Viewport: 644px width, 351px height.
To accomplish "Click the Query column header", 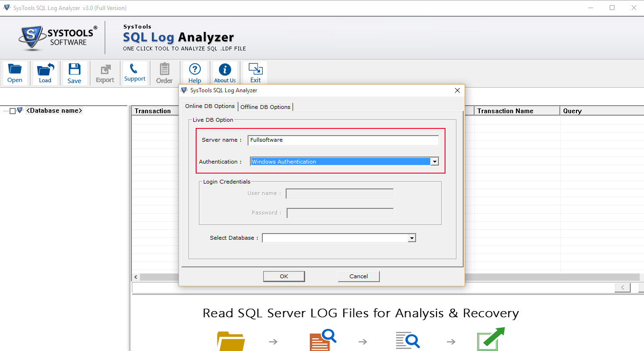I will [x=602, y=111].
